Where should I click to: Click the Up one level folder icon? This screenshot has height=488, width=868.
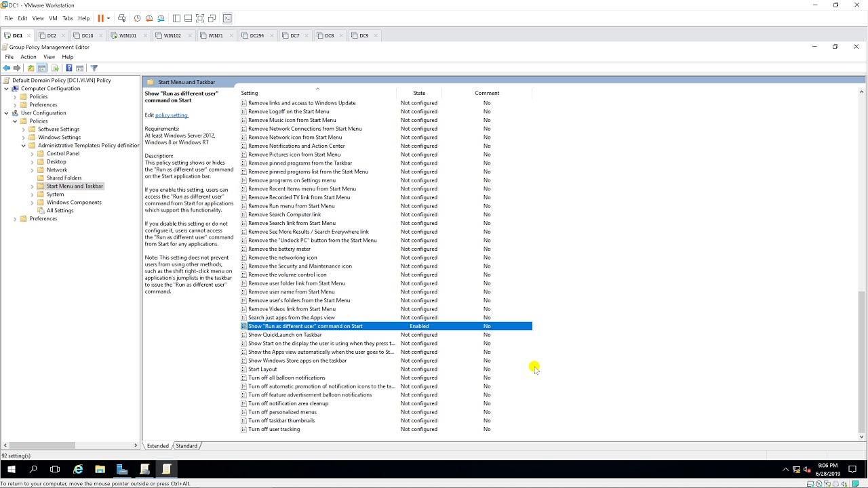(31, 68)
